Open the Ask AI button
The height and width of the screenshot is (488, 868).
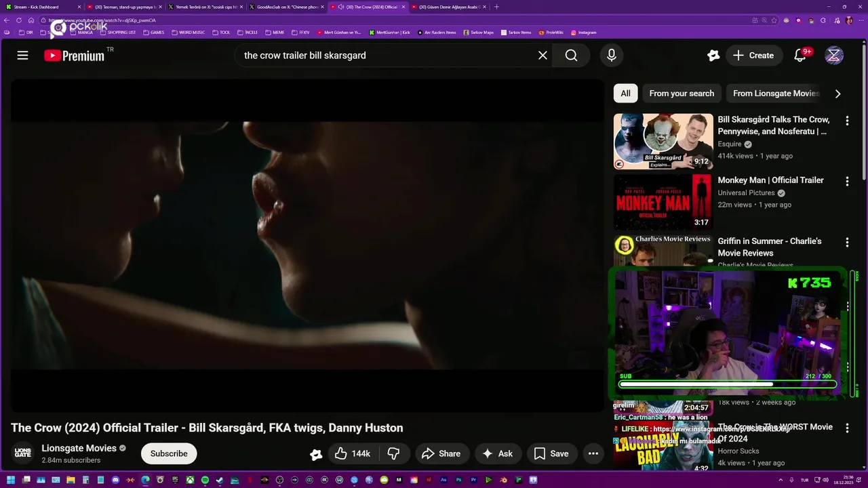tap(497, 453)
